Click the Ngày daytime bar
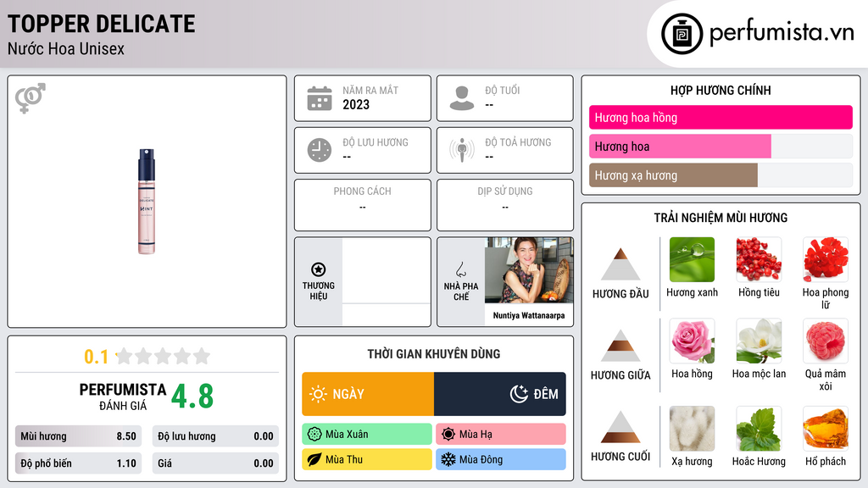 (368, 394)
